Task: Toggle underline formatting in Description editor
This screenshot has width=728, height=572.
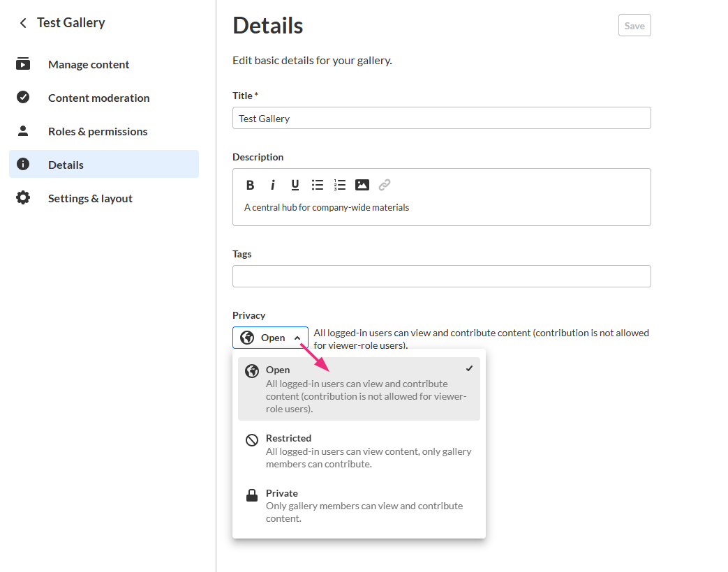Action: click(x=295, y=185)
